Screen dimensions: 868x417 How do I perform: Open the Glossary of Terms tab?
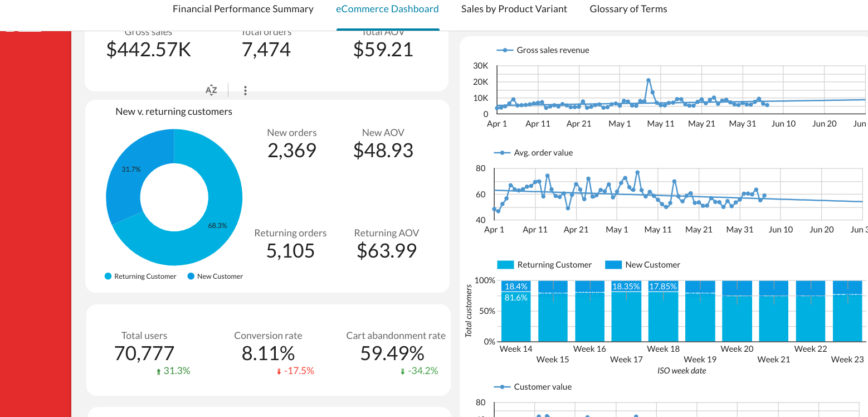tap(628, 9)
